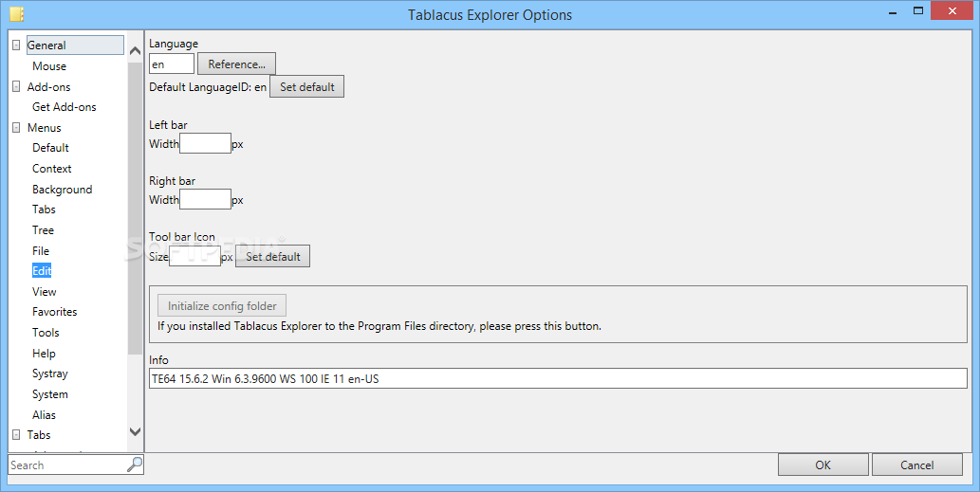Maximize the Options window
Screen dimensions: 980x492
pyautogui.click(x=918, y=10)
